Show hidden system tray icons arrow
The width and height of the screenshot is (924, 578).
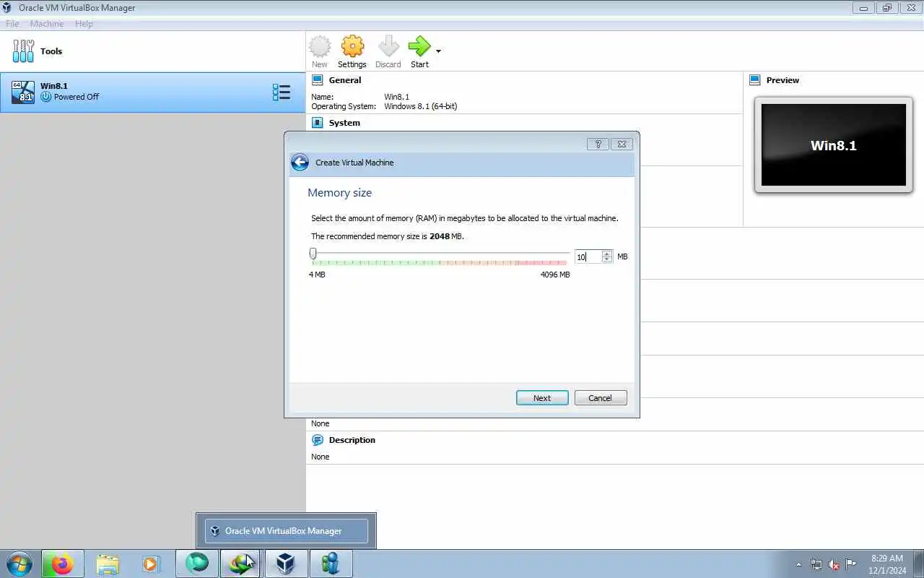[x=798, y=564]
